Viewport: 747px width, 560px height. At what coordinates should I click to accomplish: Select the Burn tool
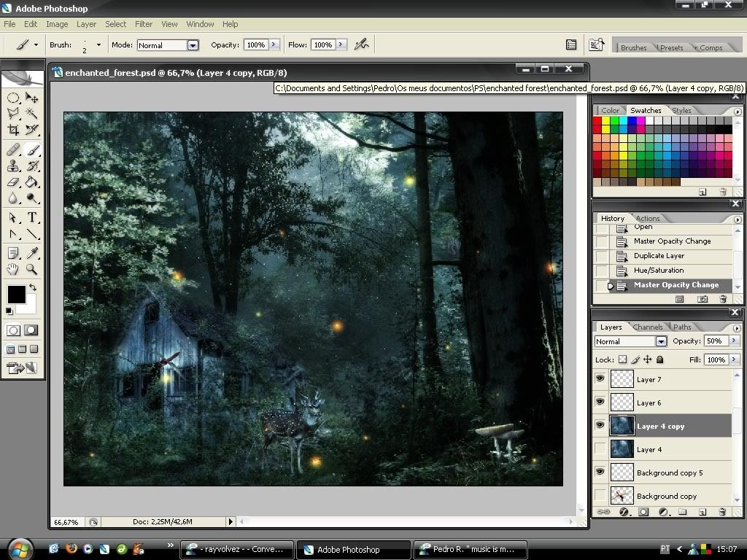coord(32,198)
